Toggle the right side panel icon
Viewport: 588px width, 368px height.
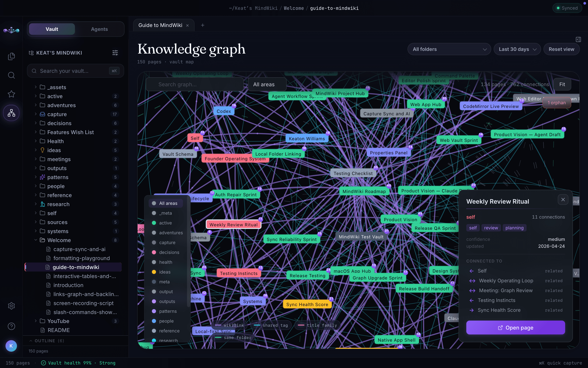[578, 39]
